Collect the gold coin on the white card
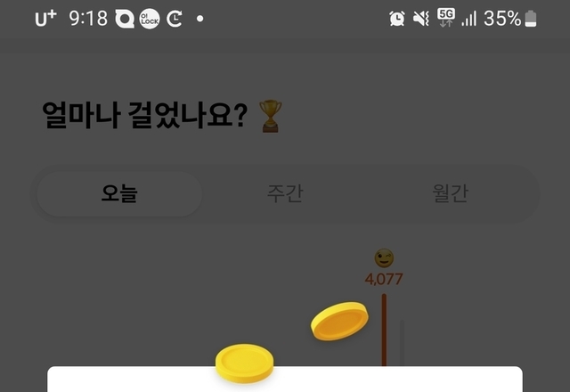 [244, 363]
